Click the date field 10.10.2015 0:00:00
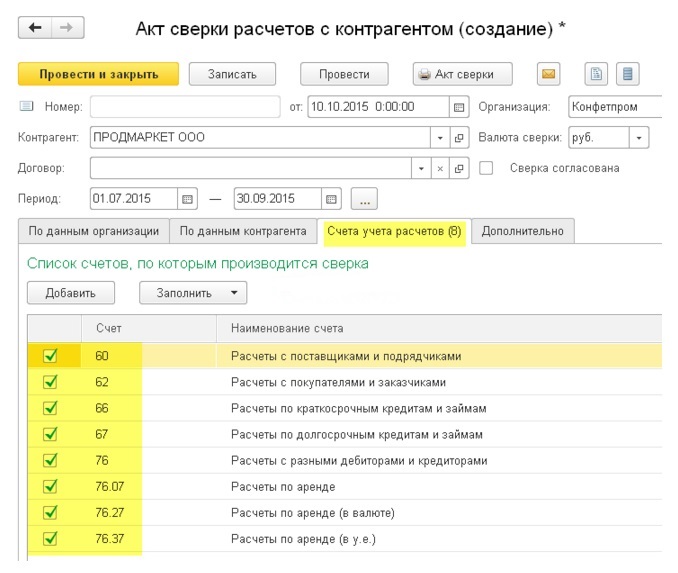Viewport: 678px width, 573px height. [378, 107]
